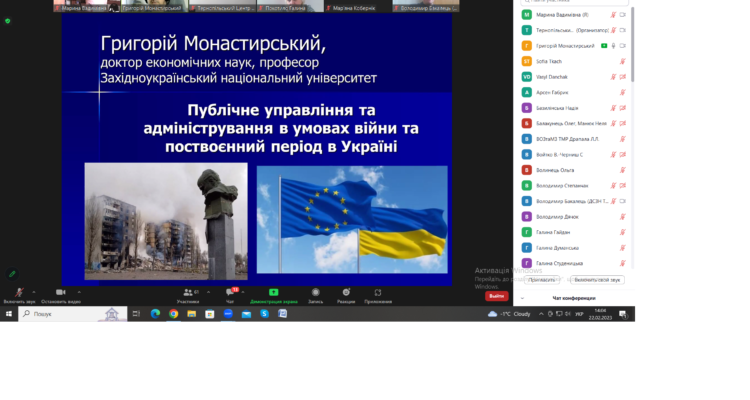Click the red Выйти leave button
The width and height of the screenshot is (750, 400).
click(x=496, y=296)
